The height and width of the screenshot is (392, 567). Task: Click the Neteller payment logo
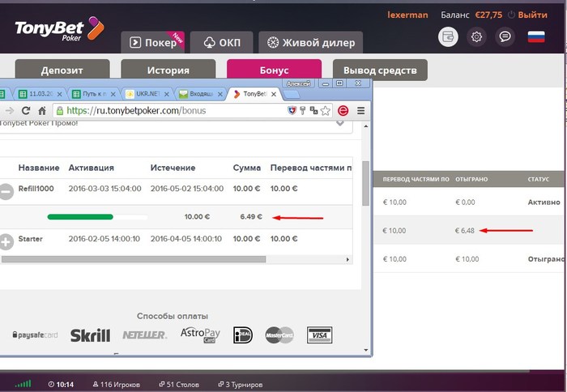[x=145, y=334]
